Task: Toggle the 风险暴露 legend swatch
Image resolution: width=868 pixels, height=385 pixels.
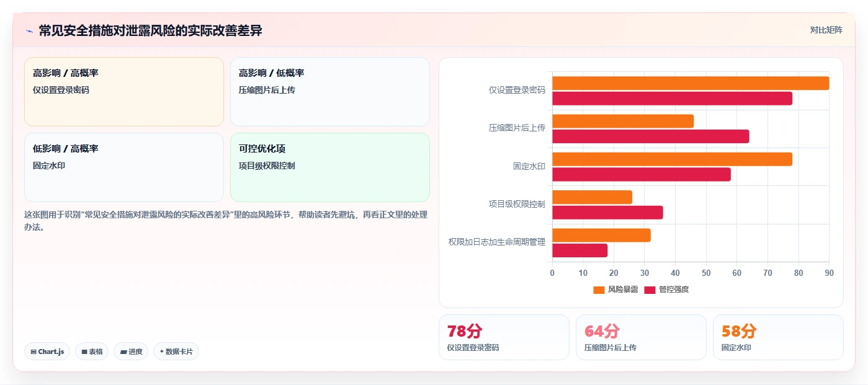Action: point(599,290)
